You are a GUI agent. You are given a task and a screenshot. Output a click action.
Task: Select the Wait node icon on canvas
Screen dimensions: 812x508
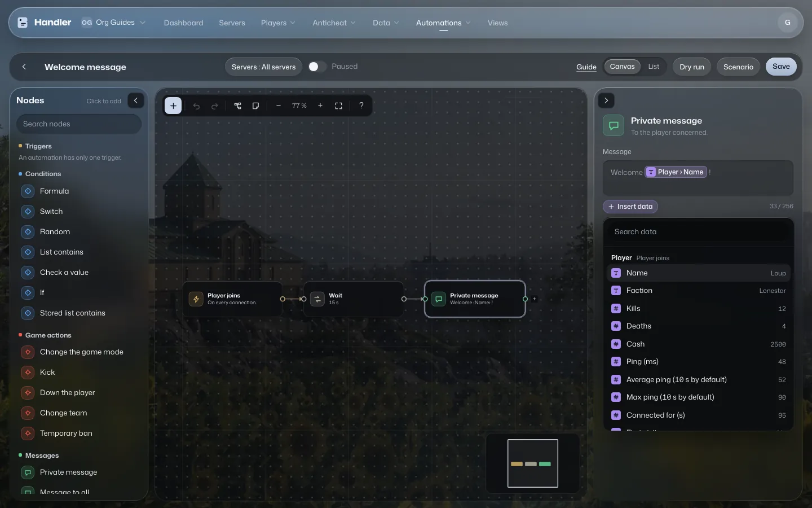point(317,299)
